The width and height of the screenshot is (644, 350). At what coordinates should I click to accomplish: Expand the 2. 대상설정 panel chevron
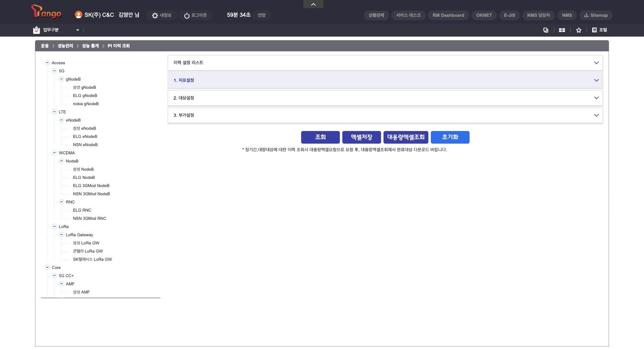597,98
